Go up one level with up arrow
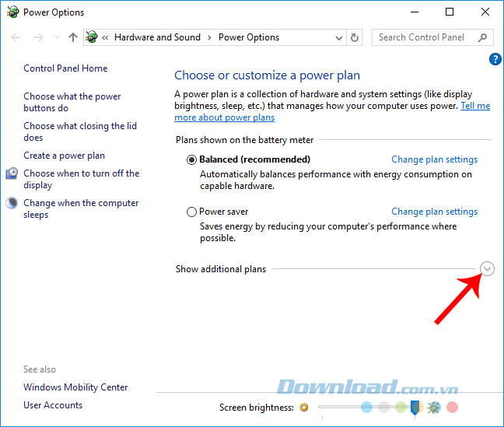Image resolution: width=504 pixels, height=427 pixels. 73,37
